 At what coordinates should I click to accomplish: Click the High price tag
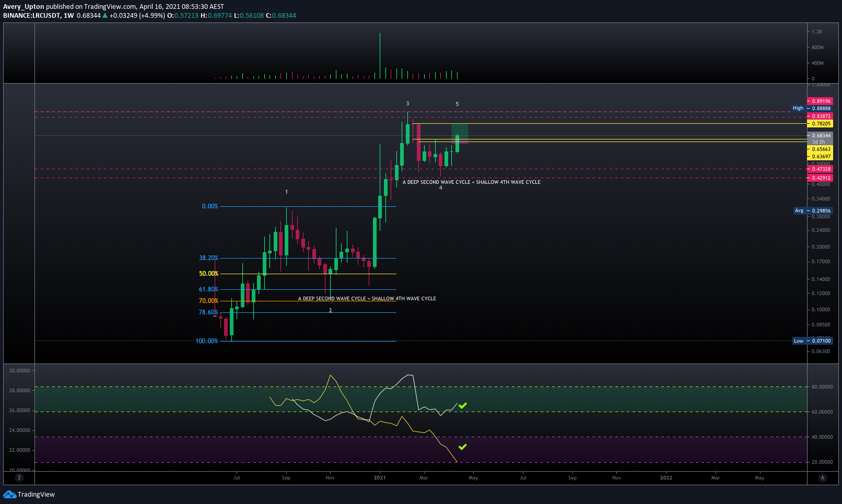pos(798,108)
